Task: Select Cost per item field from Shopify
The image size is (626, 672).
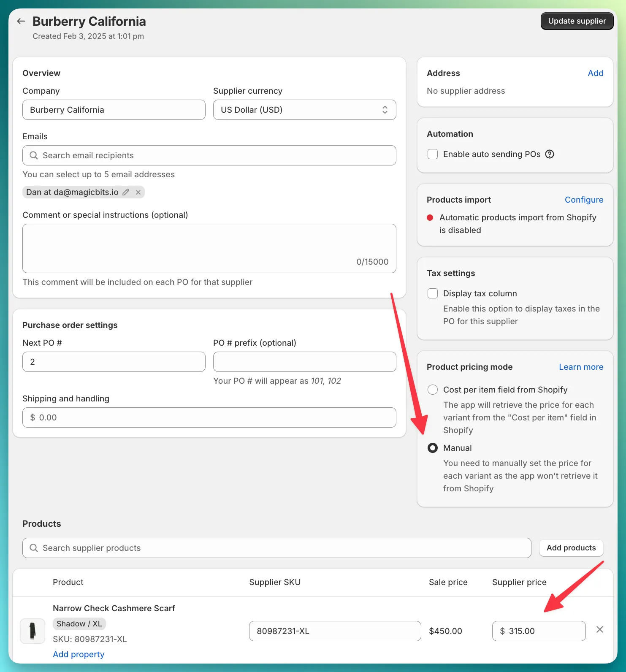Action: click(x=433, y=390)
